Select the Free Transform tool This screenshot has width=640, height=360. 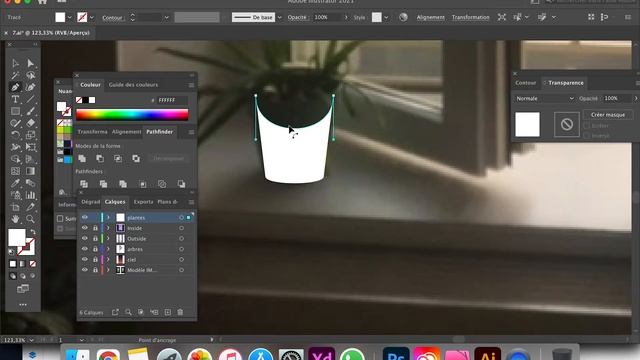pyautogui.click(x=31, y=147)
